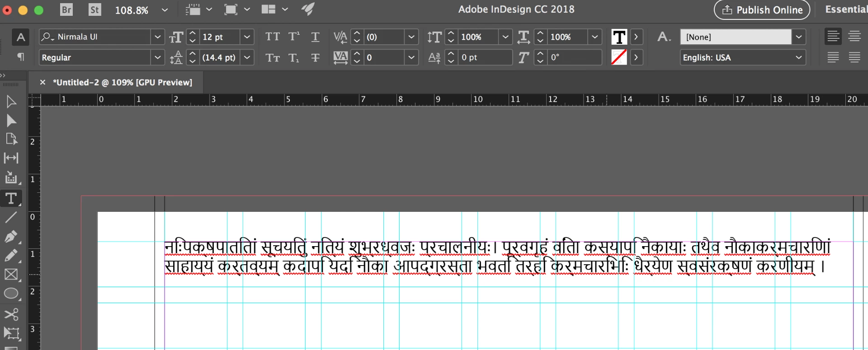Screen dimensions: 868x350
Task: Open the kerning dropdown
Action: click(411, 37)
